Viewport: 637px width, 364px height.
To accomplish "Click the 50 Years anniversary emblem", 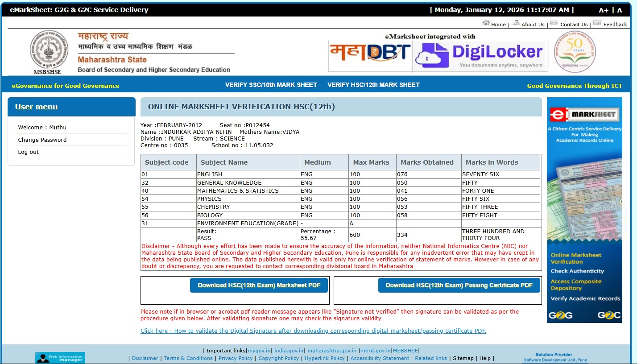I will tap(575, 52).
